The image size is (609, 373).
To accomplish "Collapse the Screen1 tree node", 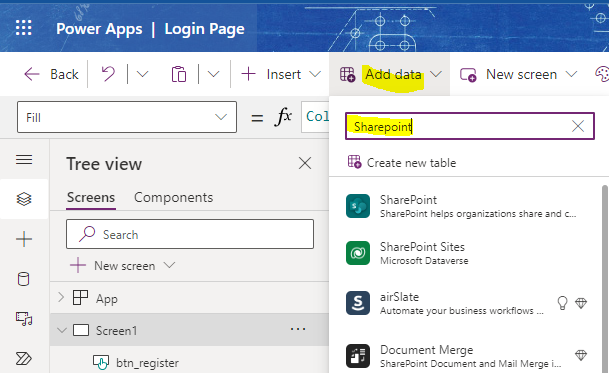I will click(x=62, y=330).
